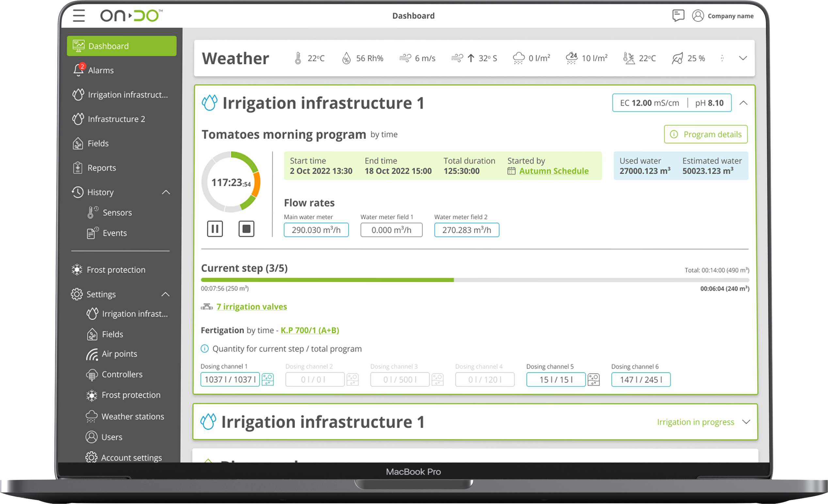
Task: Collapse the History menu section
Action: [166, 192]
